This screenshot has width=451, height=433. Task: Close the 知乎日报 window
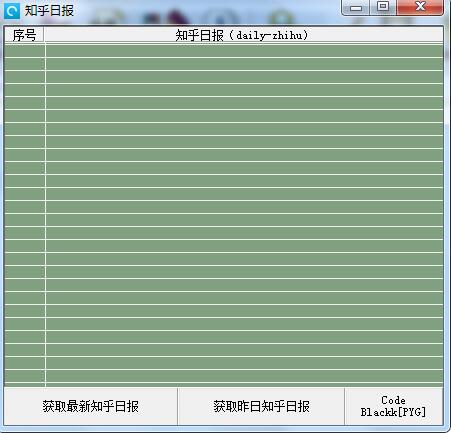pyautogui.click(x=420, y=7)
